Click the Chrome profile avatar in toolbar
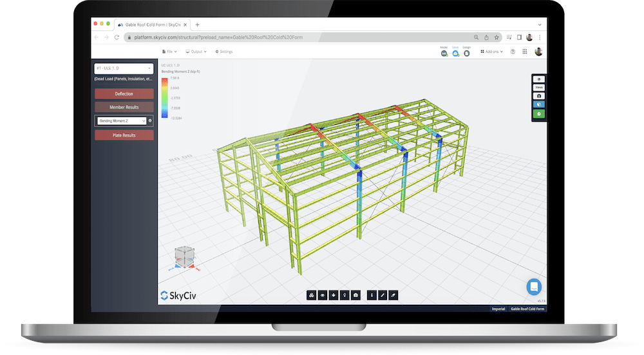 coord(529,37)
